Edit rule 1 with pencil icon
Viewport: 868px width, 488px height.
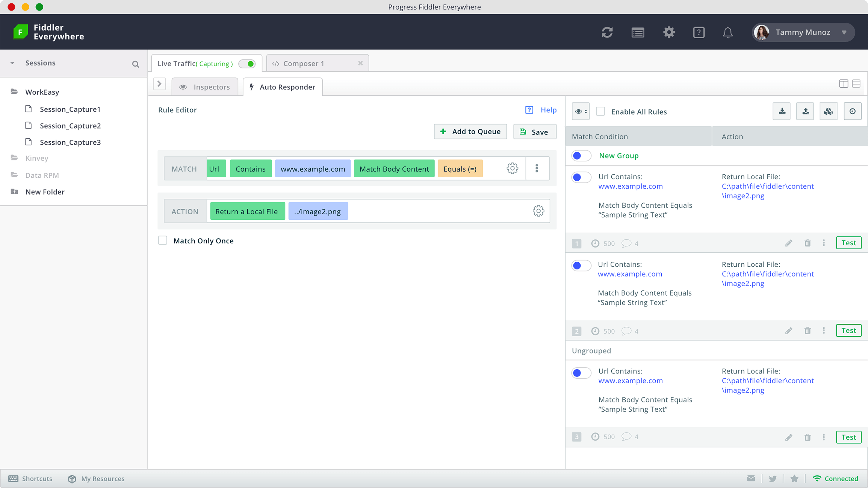click(789, 243)
